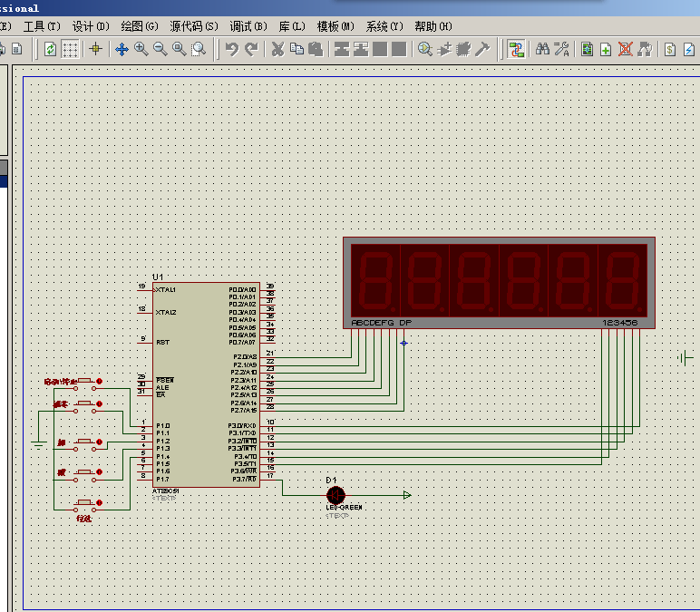Open the 模板(M) menu

(x=335, y=27)
